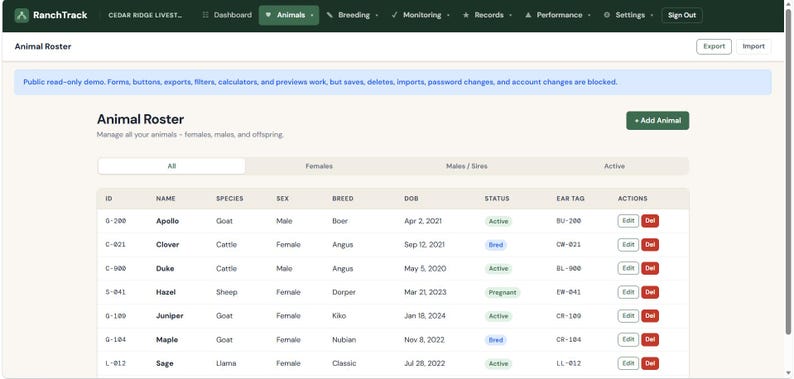Open the Monitoring menu
This screenshot has height=379, width=794.
coord(421,15)
